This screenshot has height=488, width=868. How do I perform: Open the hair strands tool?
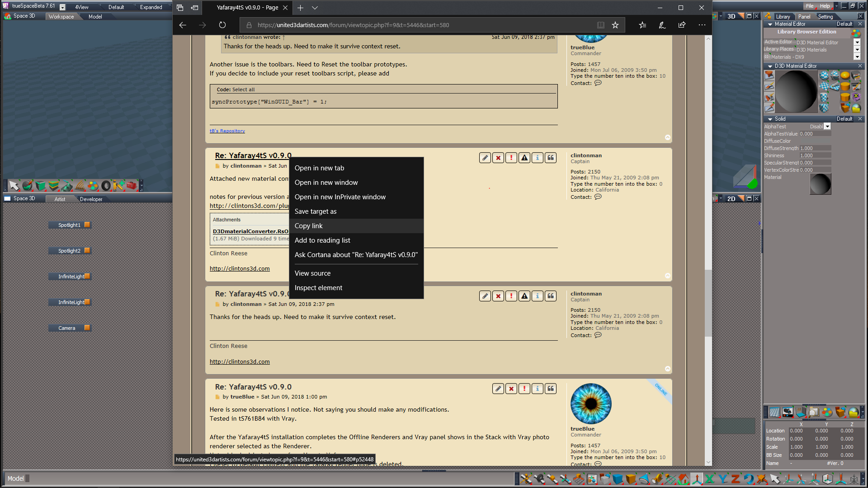pyautogui.click(x=80, y=185)
